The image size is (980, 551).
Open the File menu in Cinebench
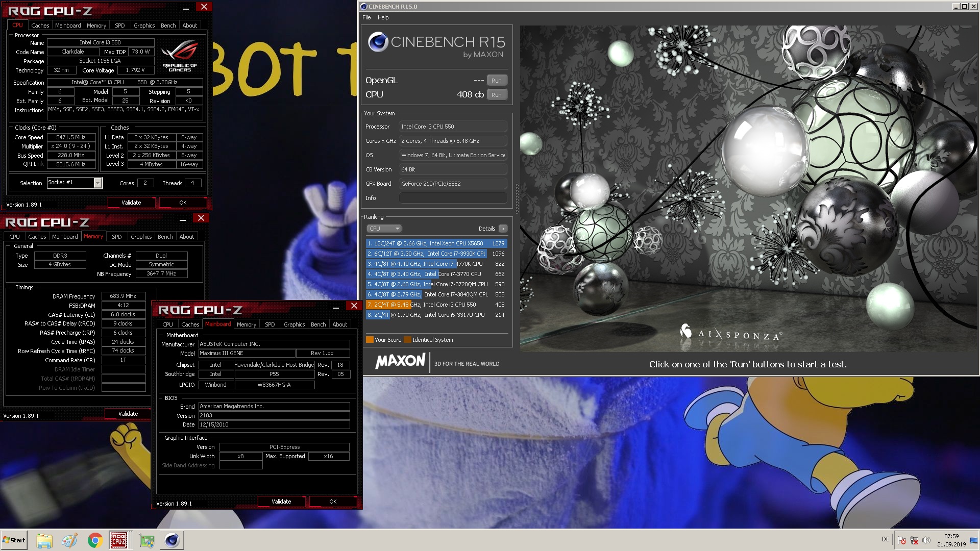click(x=366, y=17)
